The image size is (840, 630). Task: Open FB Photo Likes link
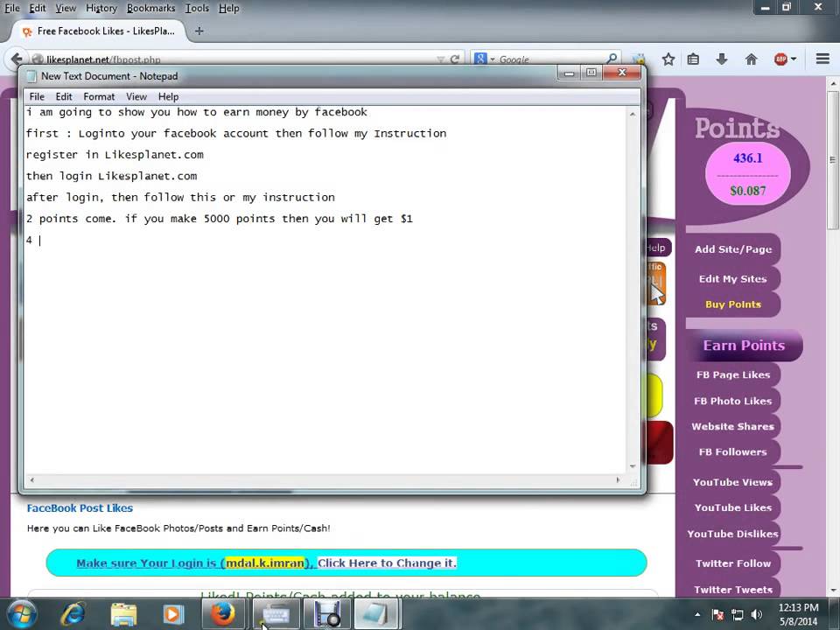point(733,401)
